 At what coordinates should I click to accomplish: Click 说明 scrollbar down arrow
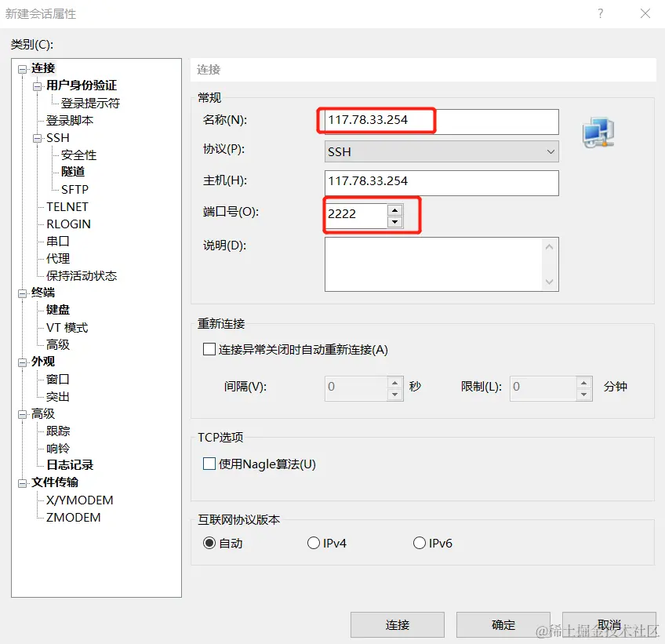pyautogui.click(x=549, y=282)
